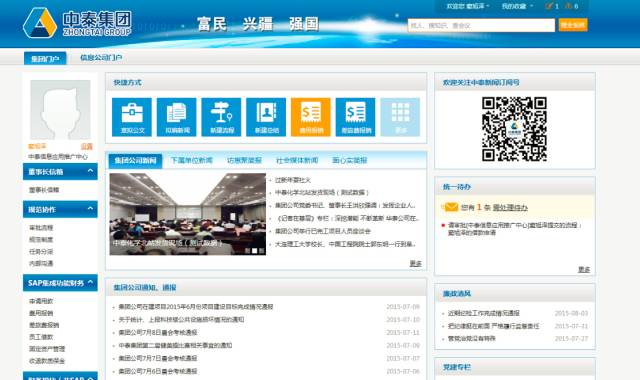
Task: Click the orange 设置 link beside the username
Action: tap(87, 146)
